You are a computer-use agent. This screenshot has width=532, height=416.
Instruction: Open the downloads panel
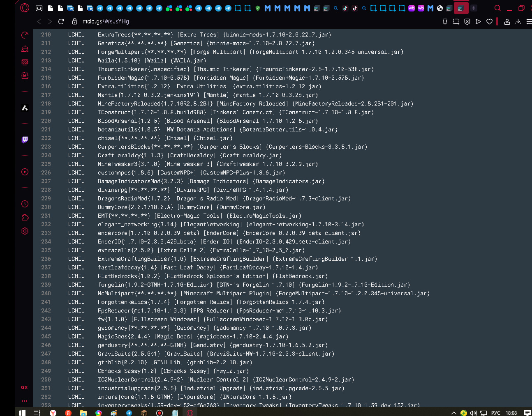coord(518,21)
